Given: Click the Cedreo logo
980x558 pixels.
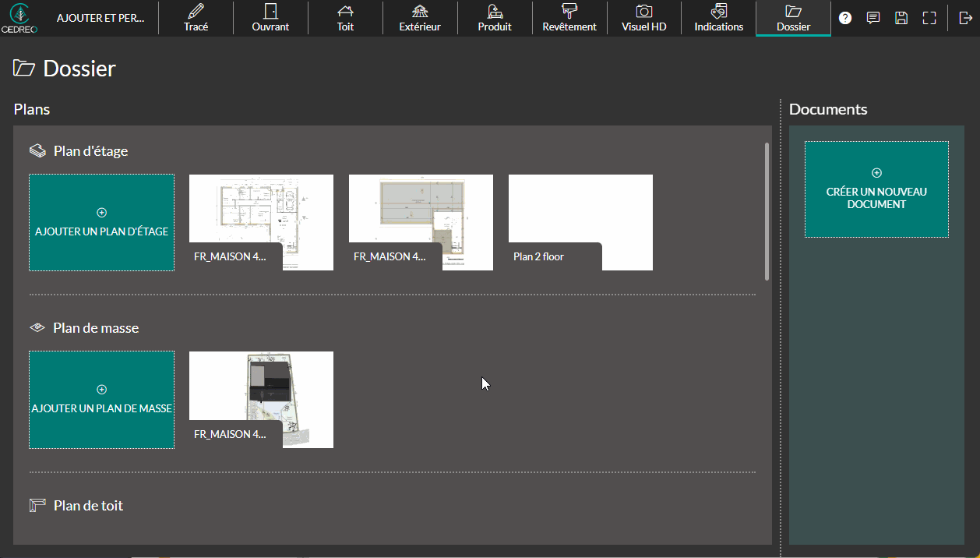Looking at the screenshot, I should coord(19,18).
